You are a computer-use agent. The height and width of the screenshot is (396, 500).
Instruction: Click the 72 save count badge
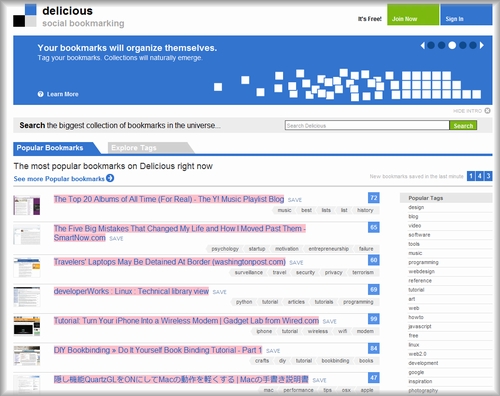point(374,198)
